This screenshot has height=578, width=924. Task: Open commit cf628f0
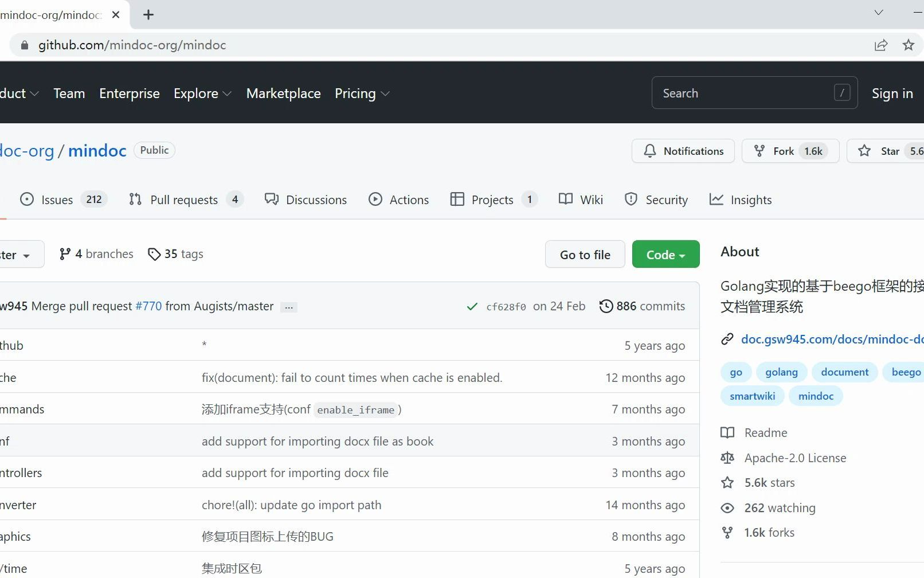[506, 307]
